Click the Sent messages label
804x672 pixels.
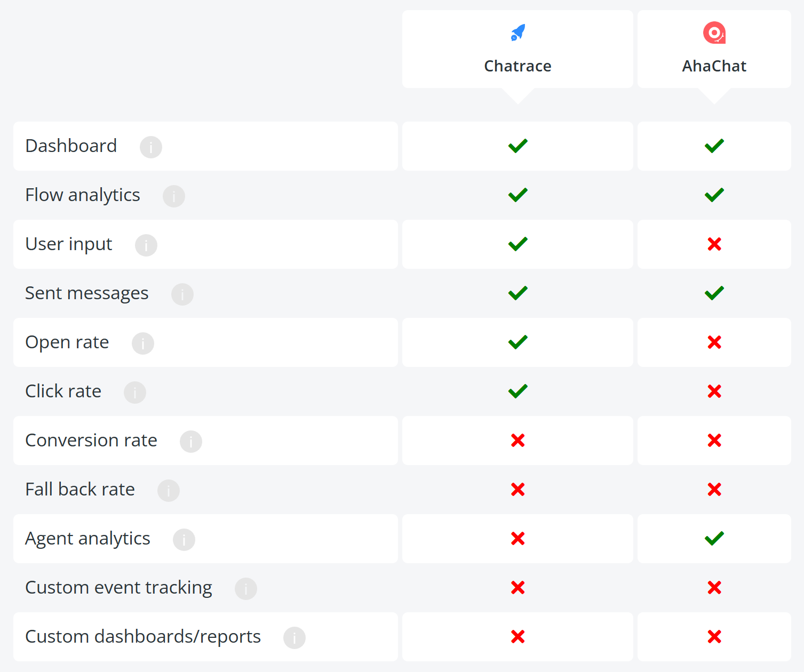87,293
